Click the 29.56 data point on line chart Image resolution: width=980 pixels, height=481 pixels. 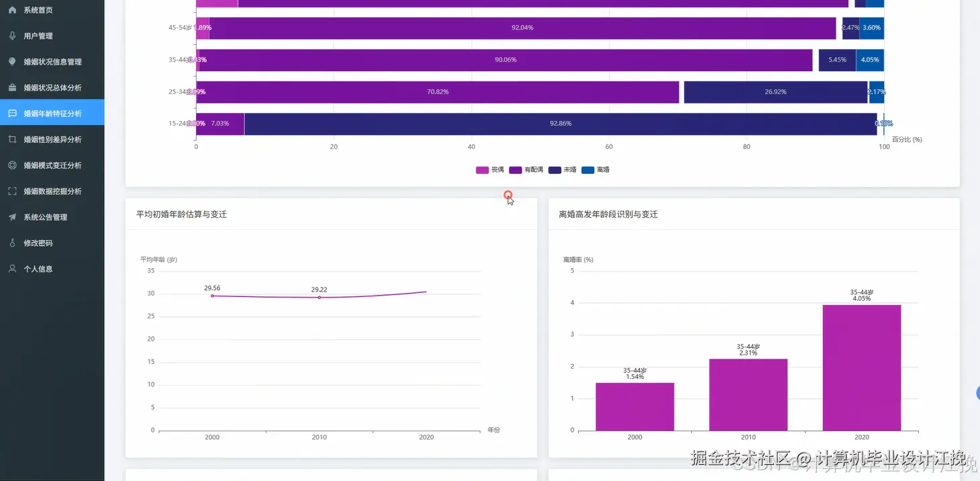[x=212, y=296]
